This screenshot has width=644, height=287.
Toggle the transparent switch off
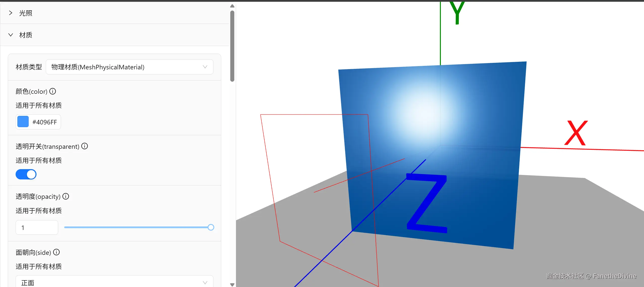click(26, 174)
